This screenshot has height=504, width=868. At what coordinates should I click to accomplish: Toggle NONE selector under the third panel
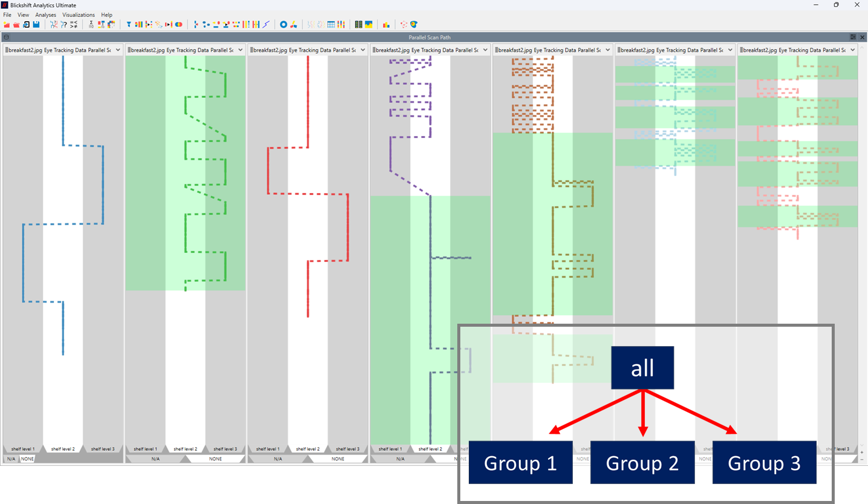click(338, 459)
